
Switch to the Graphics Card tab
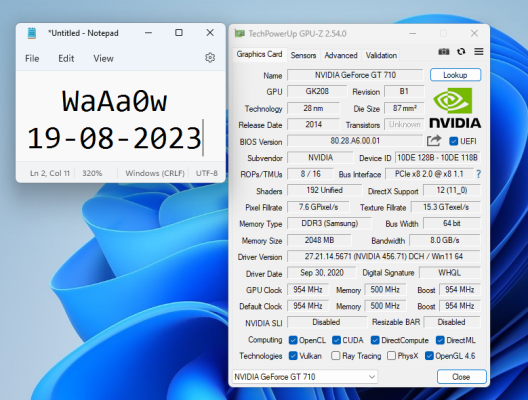point(259,54)
